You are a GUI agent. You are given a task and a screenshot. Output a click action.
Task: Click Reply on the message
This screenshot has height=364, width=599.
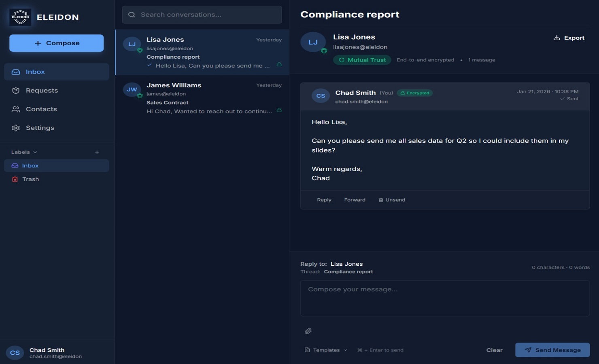pyautogui.click(x=324, y=199)
